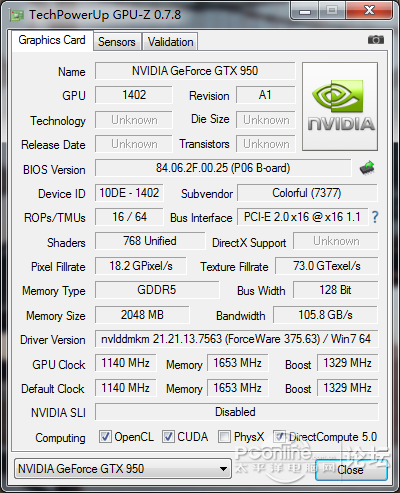Click the camera screenshot icon
This screenshot has height=493, width=400.
coord(376,40)
